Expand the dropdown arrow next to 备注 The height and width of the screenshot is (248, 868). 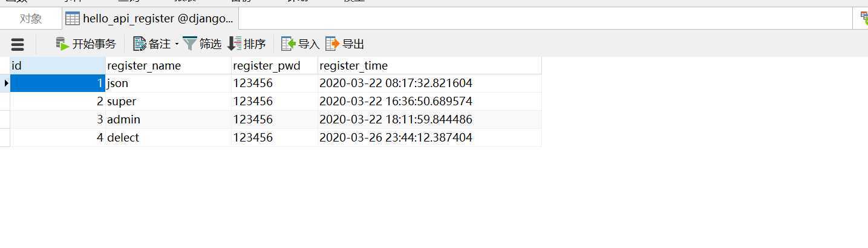[177, 44]
